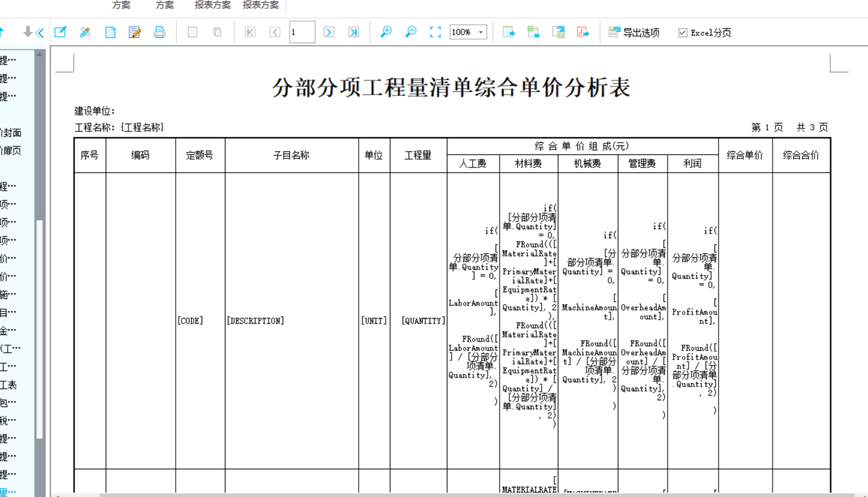Click the export table icon with blue arrow

[x=509, y=32]
